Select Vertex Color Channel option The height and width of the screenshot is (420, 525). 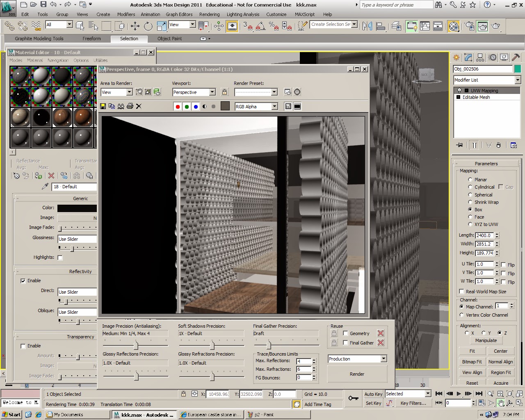click(x=462, y=315)
